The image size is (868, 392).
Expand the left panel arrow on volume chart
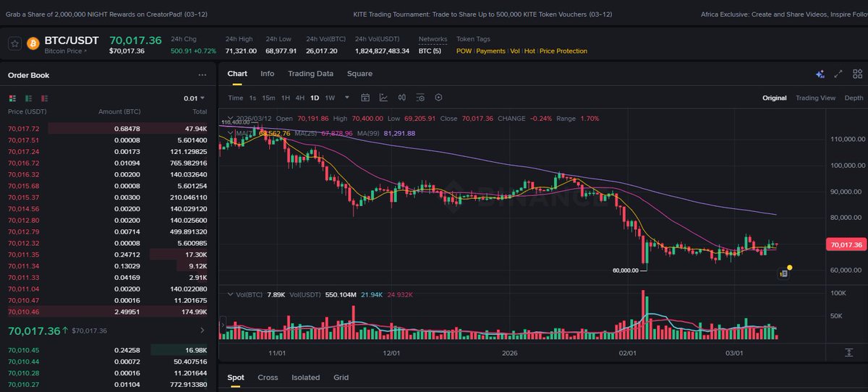[223, 326]
